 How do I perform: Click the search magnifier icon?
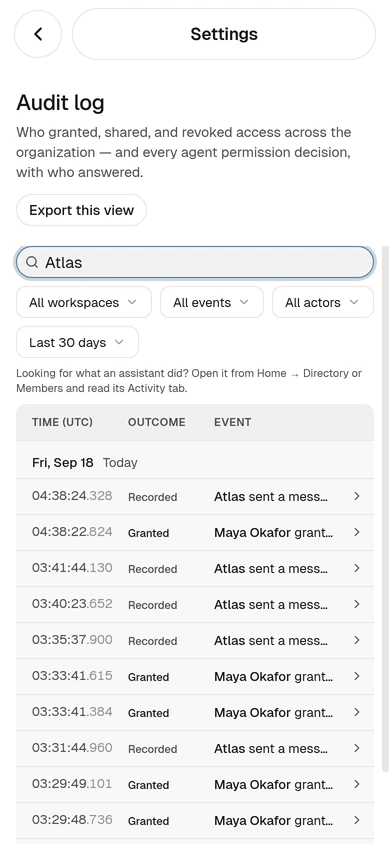(32, 262)
